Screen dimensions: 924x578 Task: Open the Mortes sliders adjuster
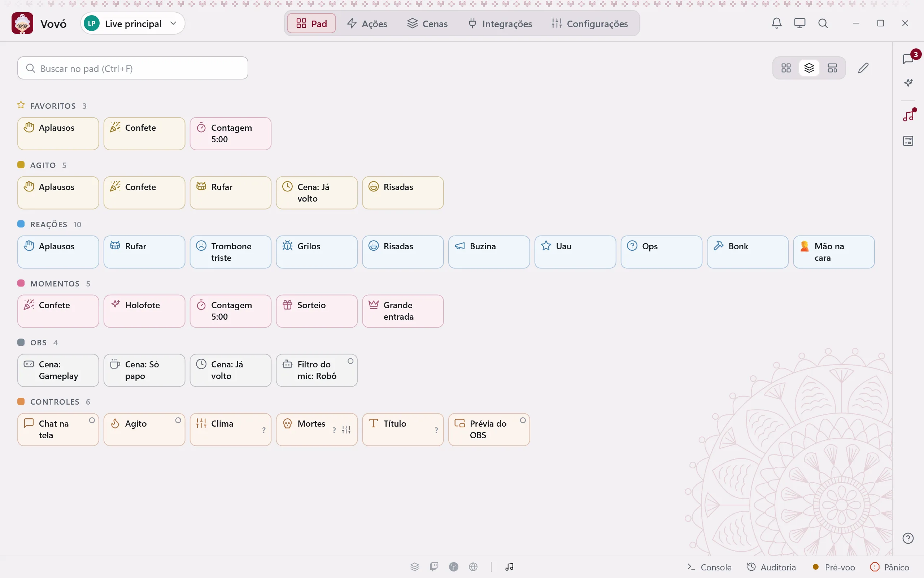(x=346, y=430)
